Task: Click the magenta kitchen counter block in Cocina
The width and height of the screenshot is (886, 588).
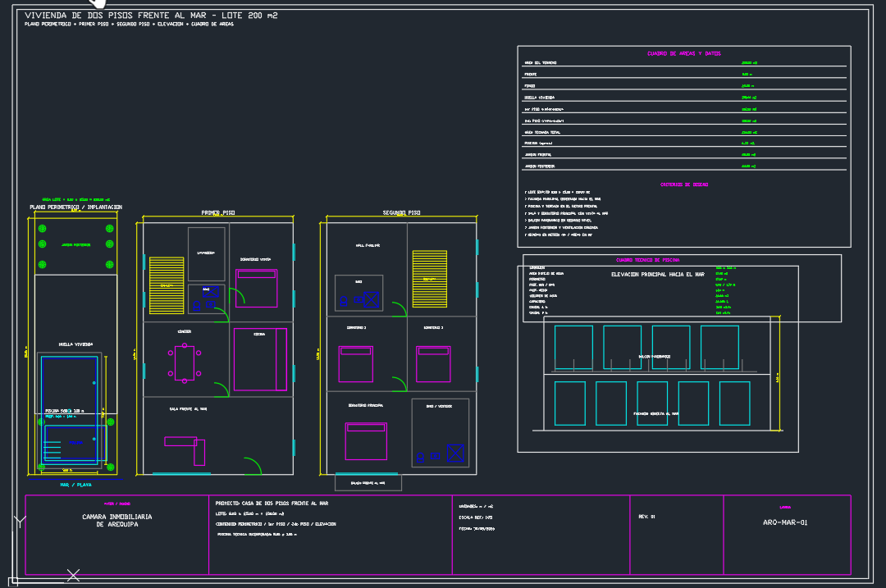Action: click(261, 359)
